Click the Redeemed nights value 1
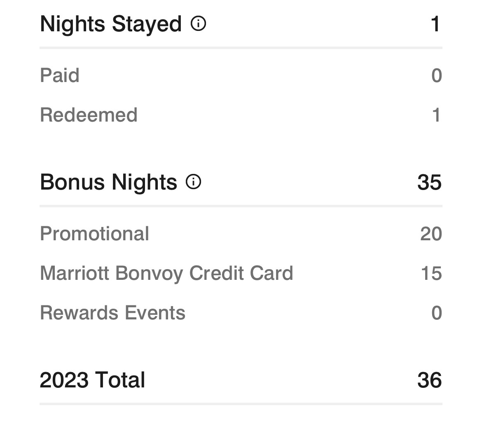The image size is (482, 448). pos(436,115)
